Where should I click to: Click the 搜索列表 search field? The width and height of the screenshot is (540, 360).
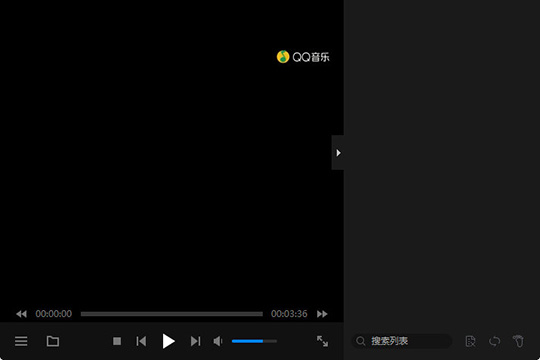[x=402, y=341]
